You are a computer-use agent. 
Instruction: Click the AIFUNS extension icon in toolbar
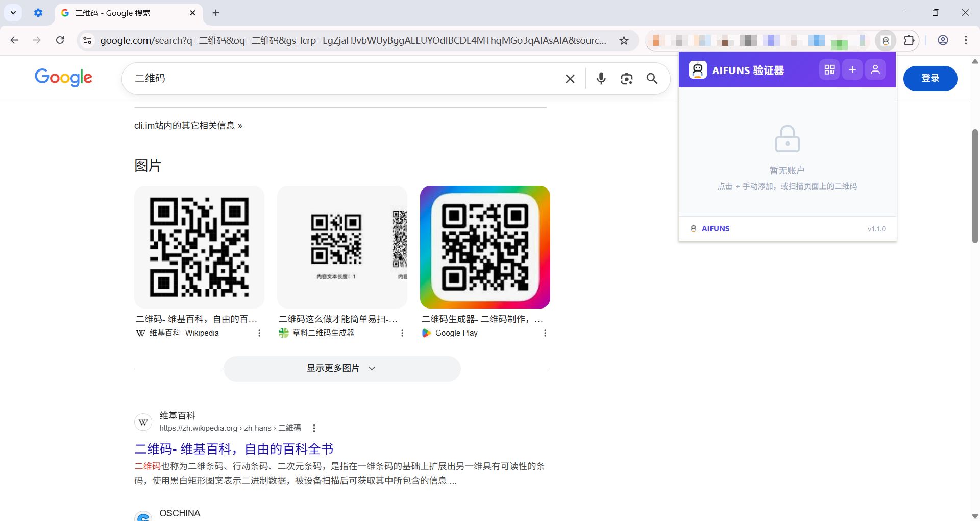886,40
